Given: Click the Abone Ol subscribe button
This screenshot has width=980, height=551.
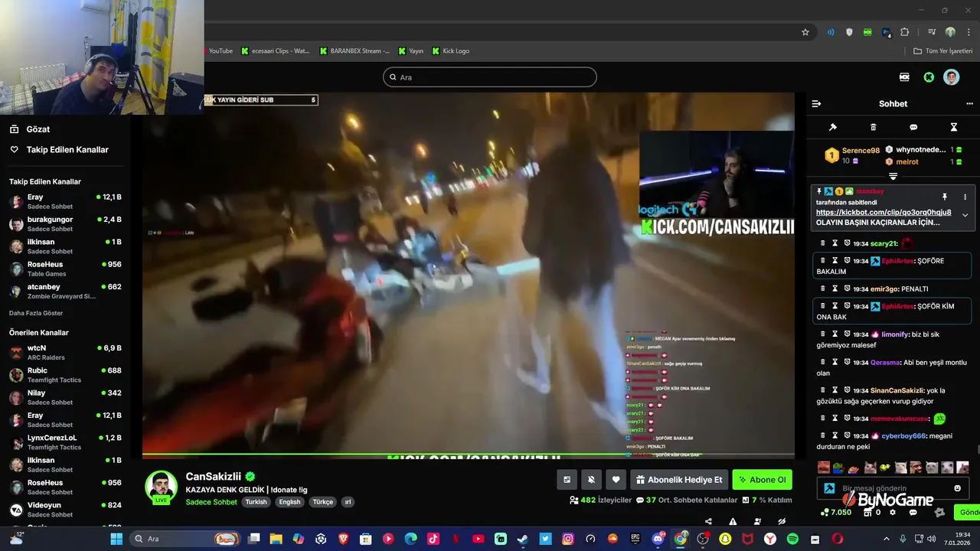Looking at the screenshot, I should (x=763, y=480).
